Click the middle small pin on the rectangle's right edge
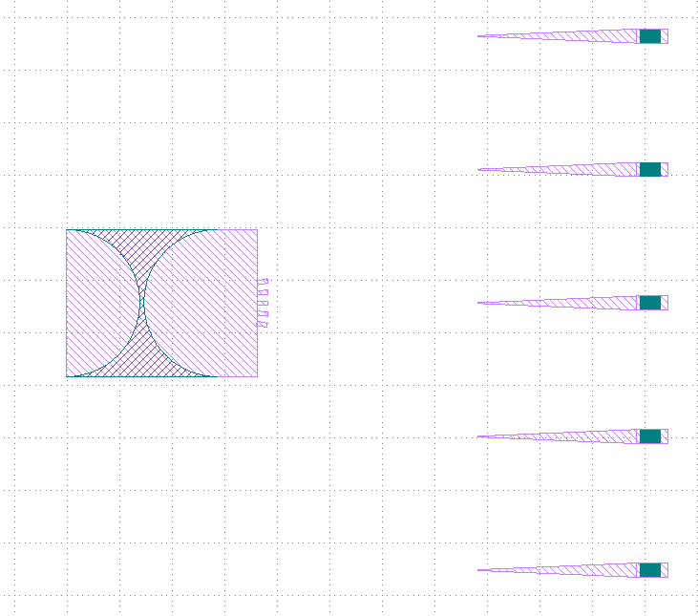Image resolution: width=698 pixels, height=616 pixels. pyautogui.click(x=263, y=303)
